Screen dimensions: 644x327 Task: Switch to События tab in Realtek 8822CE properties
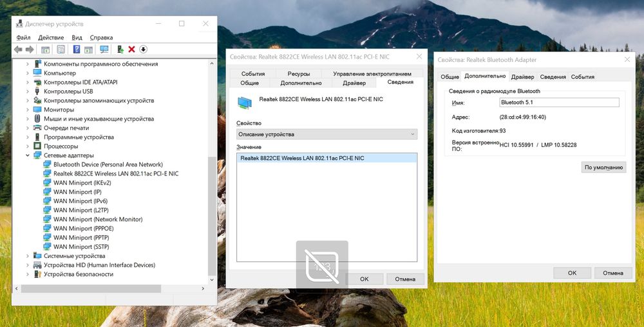253,74
